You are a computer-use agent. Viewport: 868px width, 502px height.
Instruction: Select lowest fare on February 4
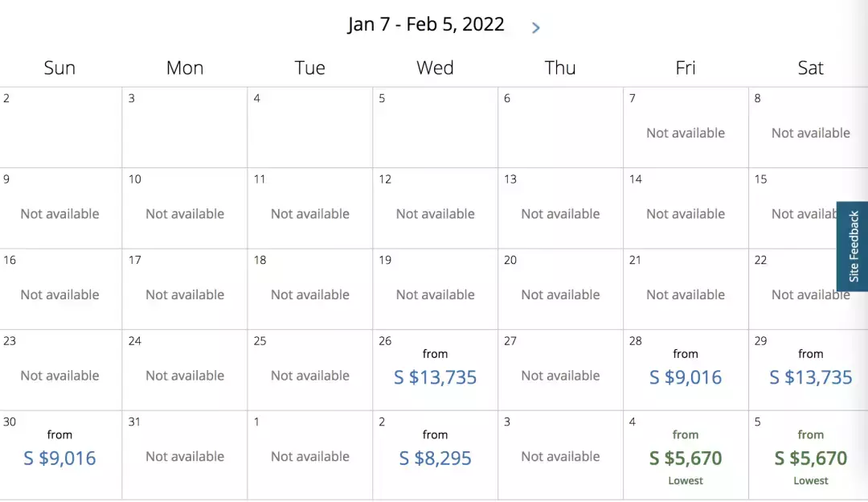[686, 458]
